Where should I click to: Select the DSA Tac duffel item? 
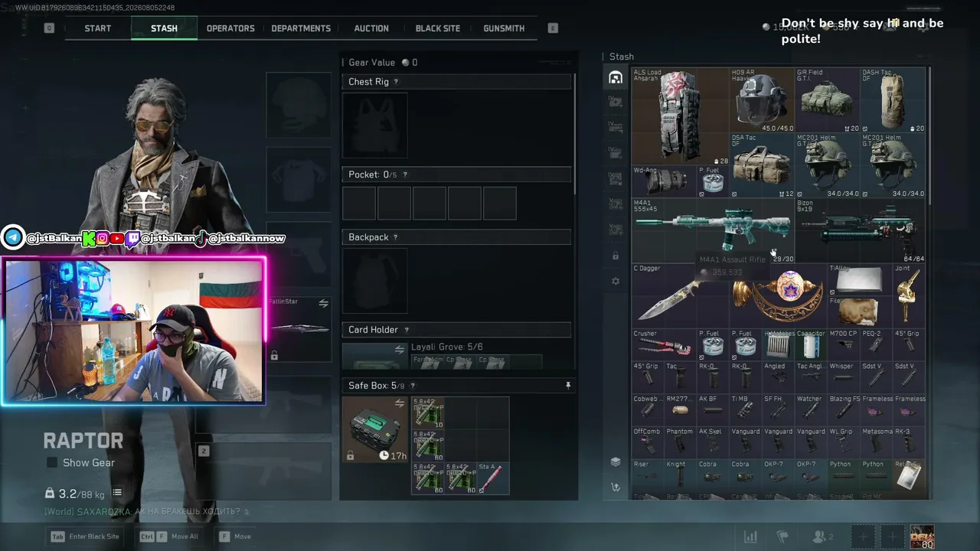762,165
